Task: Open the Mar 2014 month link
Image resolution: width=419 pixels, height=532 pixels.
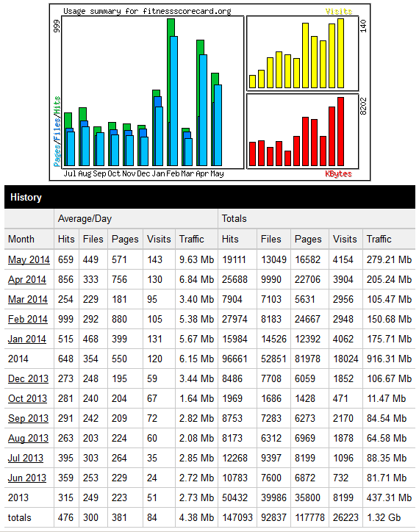Action: tap(28, 299)
